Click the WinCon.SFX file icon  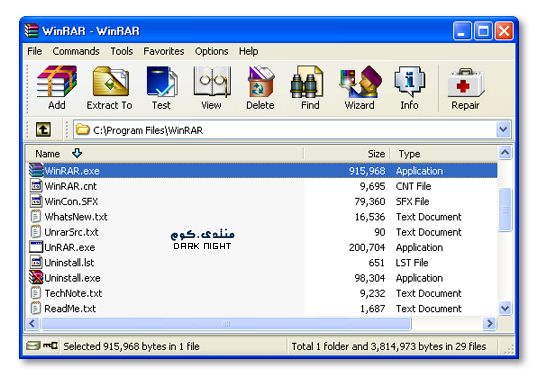click(x=36, y=201)
